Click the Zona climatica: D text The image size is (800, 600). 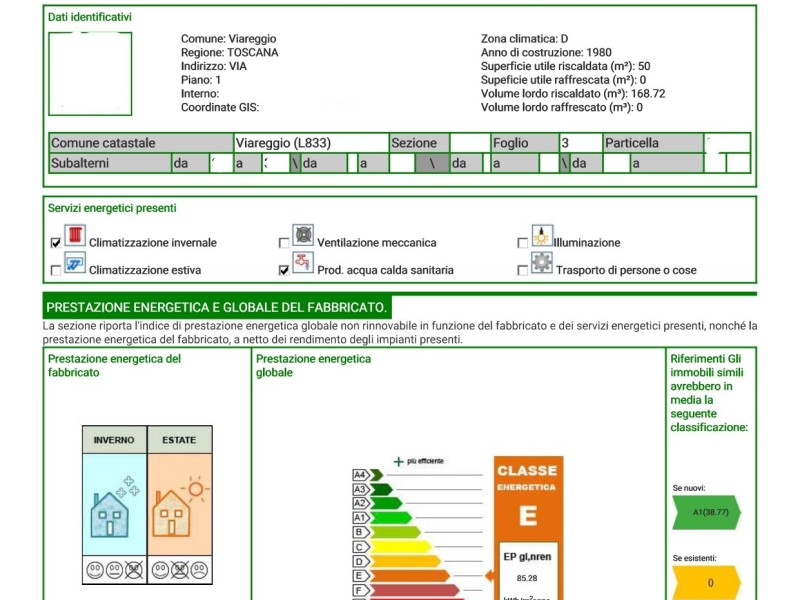524,39
